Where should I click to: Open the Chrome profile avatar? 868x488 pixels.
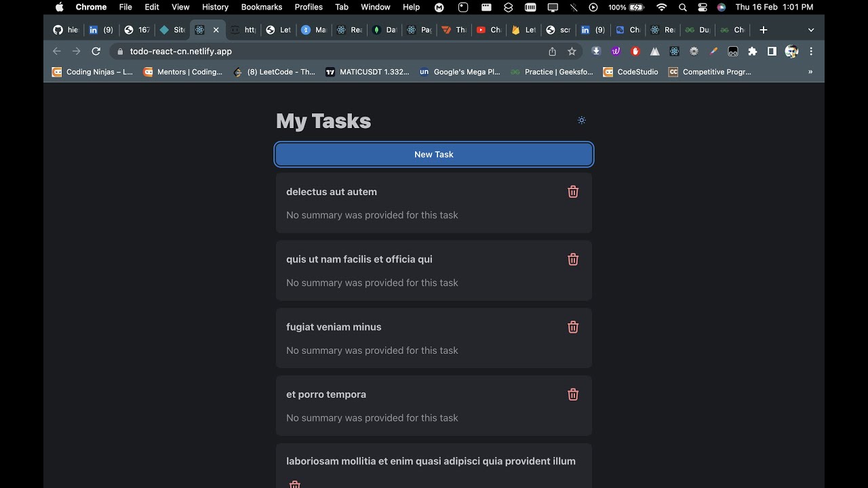coord(791,52)
